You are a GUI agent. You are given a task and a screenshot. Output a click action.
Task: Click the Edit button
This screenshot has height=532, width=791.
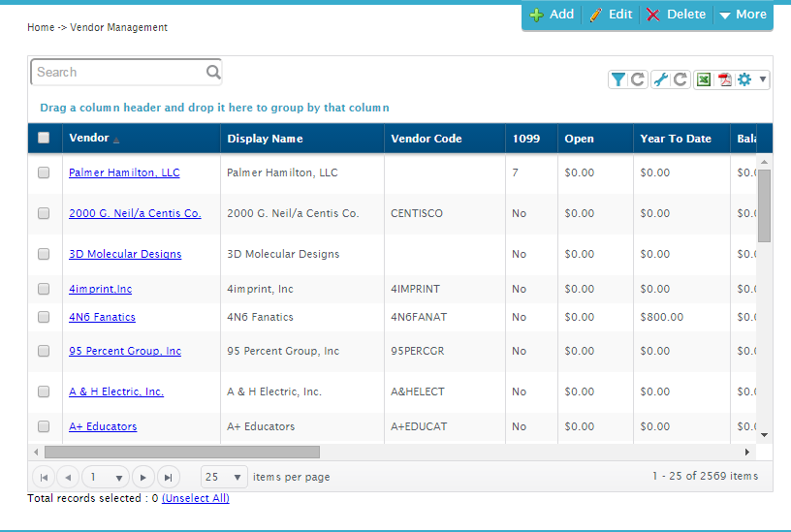pyautogui.click(x=611, y=15)
